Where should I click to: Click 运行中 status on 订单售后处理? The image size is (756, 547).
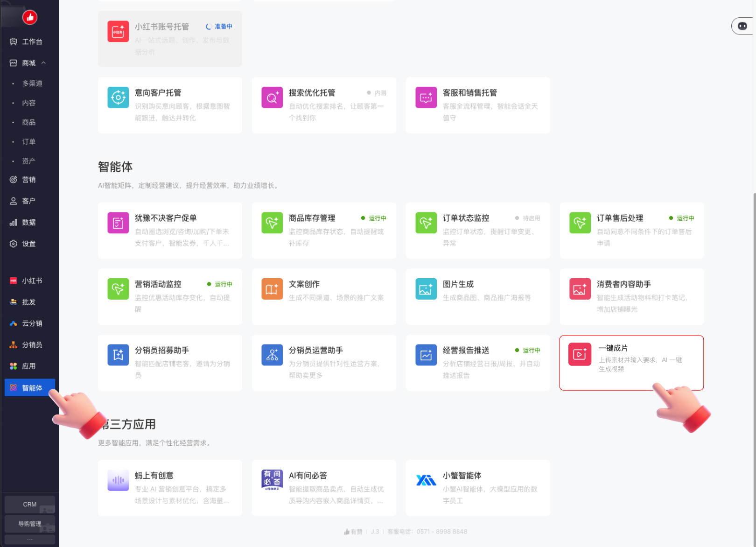682,218
